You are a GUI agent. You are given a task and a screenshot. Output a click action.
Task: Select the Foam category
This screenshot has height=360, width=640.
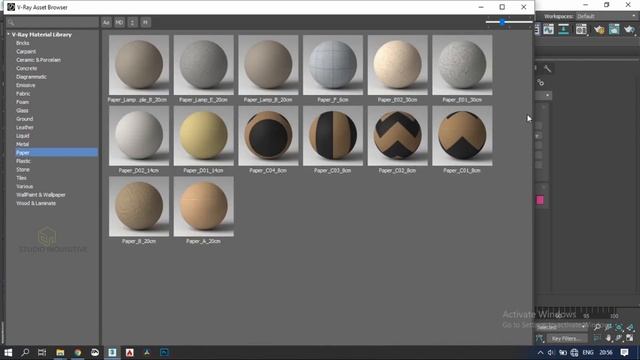point(22,102)
